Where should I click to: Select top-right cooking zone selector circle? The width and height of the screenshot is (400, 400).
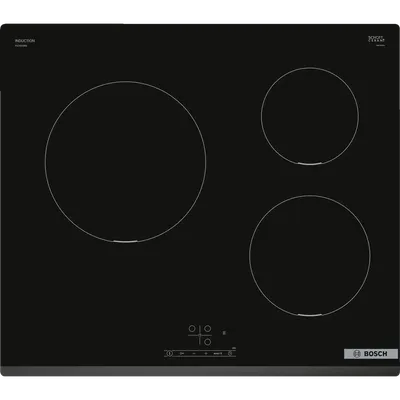pos(207,329)
